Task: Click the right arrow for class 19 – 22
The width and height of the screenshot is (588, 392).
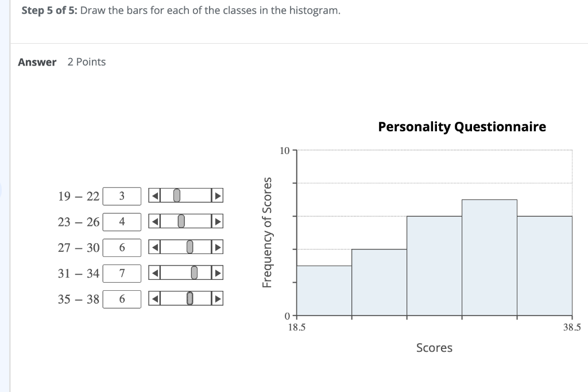Action: coord(218,195)
